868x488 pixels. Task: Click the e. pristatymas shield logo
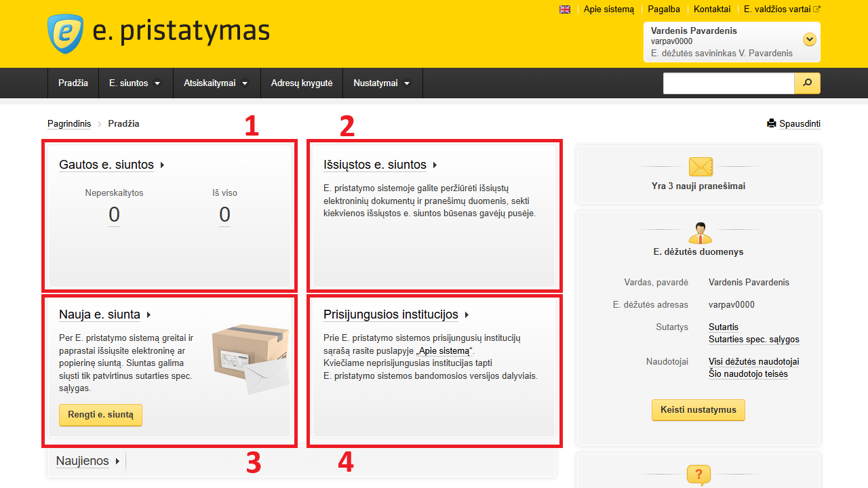coord(66,33)
